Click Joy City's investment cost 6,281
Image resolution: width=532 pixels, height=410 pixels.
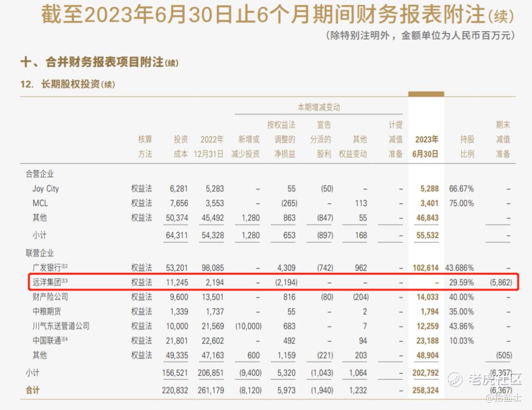click(179, 189)
